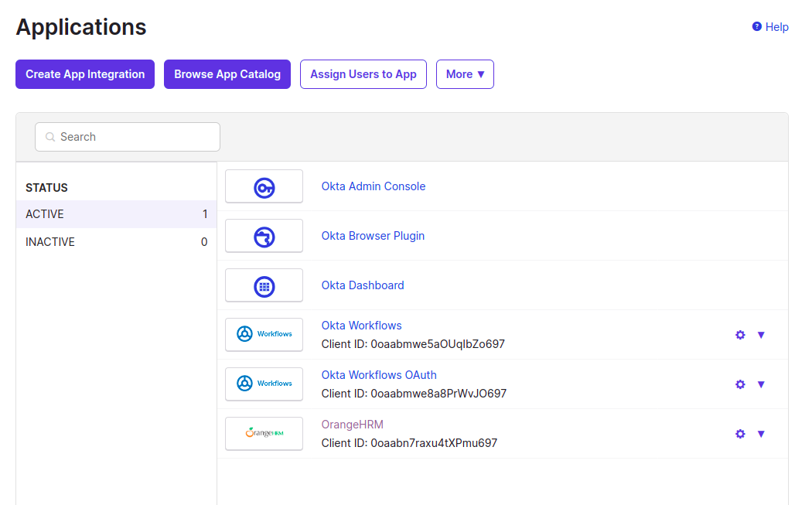812x505 pixels.
Task: Expand the dropdown arrow for OrangeHRM
Action: 761,434
